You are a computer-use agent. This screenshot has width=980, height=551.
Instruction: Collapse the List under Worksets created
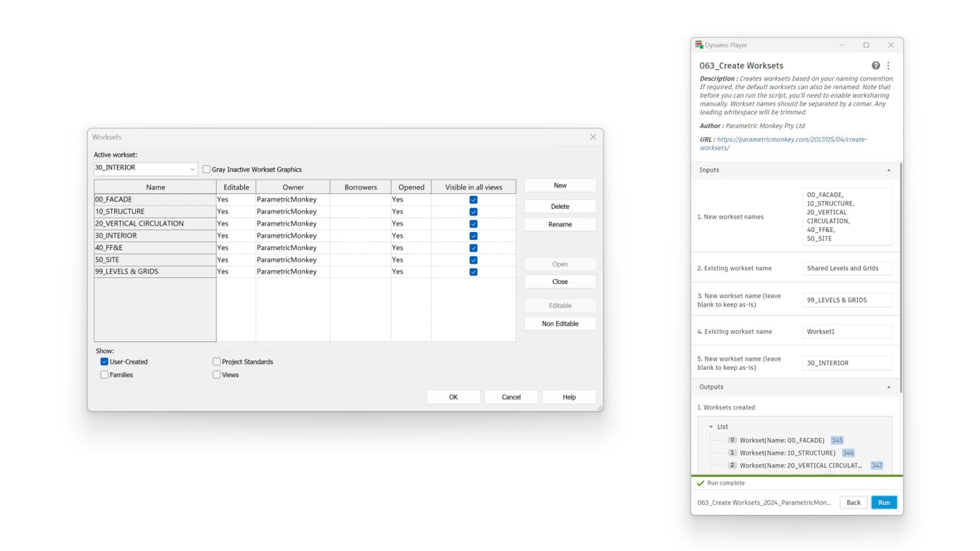pyautogui.click(x=711, y=427)
